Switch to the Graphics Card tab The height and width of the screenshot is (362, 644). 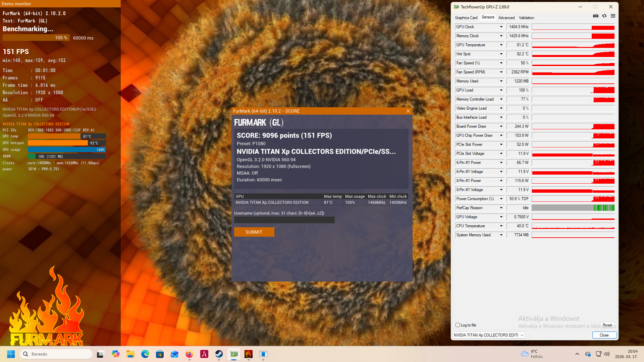(466, 18)
